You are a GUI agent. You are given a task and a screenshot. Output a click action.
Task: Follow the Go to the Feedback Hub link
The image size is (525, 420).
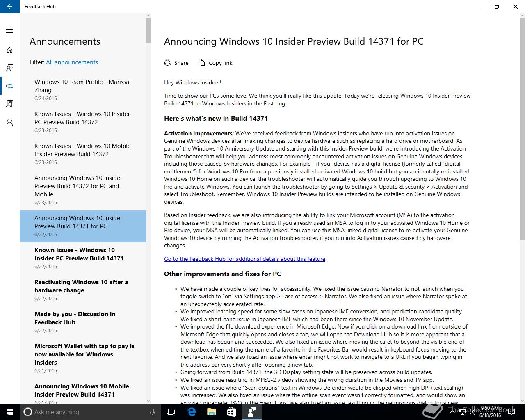click(245, 259)
